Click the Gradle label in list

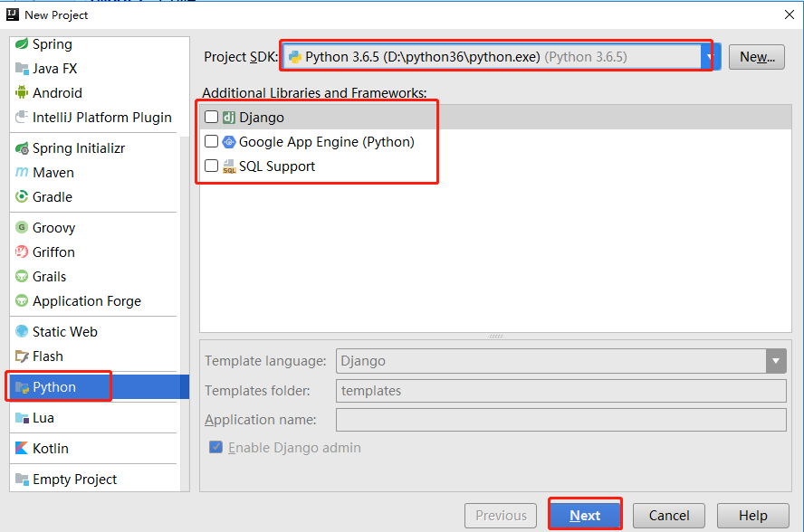(53, 197)
